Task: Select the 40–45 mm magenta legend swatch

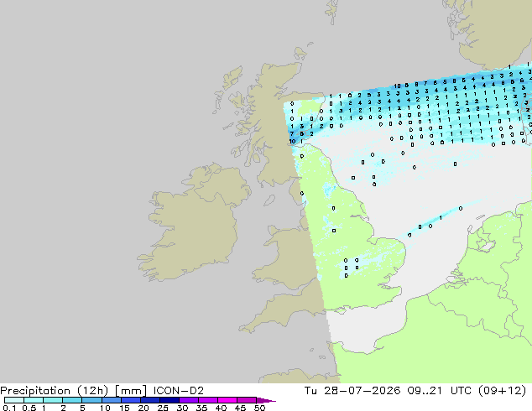Action: (227, 400)
